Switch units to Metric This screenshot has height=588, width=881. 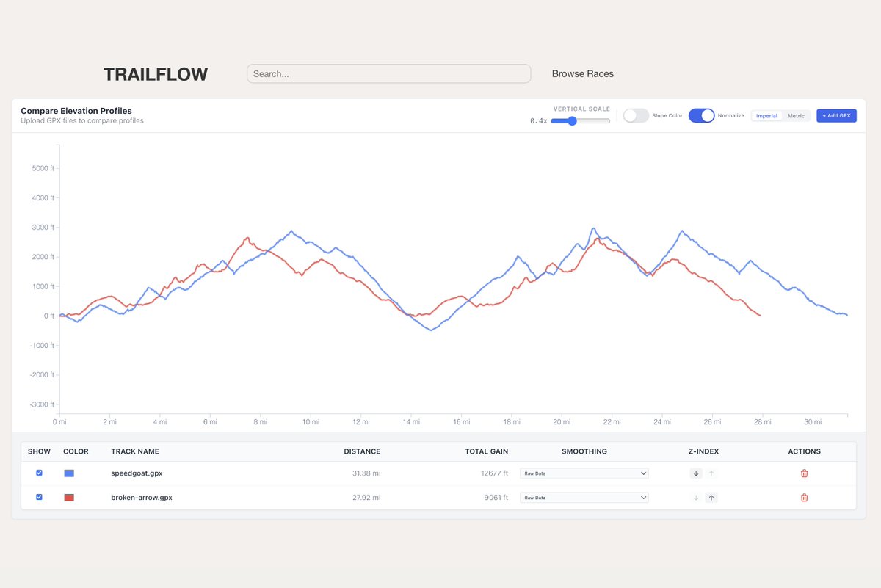tap(796, 116)
